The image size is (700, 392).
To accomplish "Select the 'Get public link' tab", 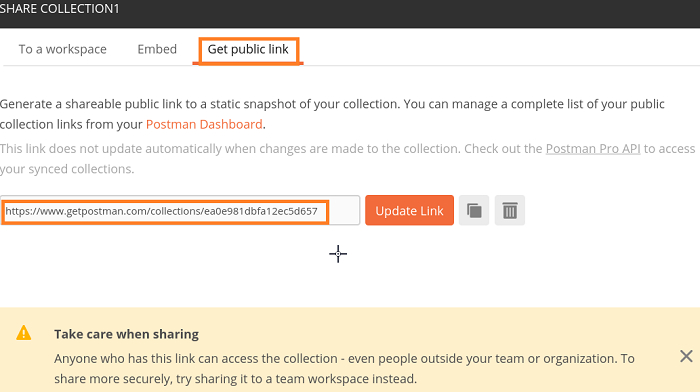I will (248, 49).
